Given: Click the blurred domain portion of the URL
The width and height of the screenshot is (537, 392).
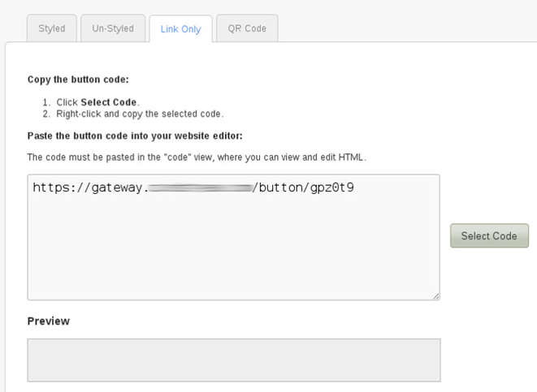Looking at the screenshot, I should (201, 187).
